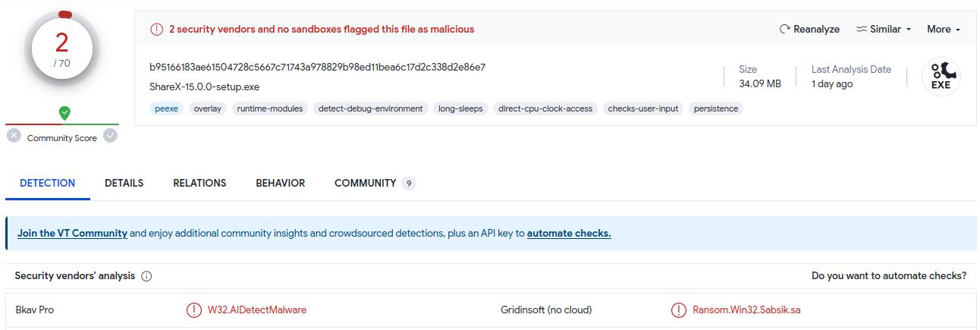Downvote with the X community score button
This screenshot has height=330, width=980.
14,136
